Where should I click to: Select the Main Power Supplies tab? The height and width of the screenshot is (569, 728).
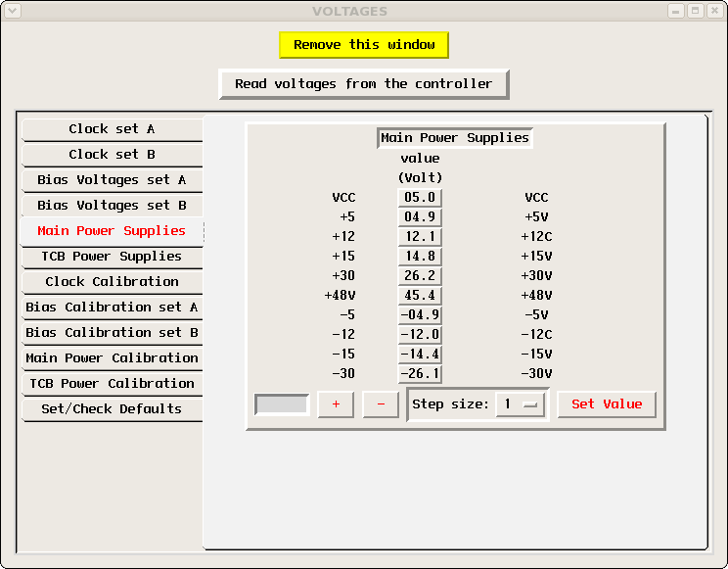tap(112, 231)
